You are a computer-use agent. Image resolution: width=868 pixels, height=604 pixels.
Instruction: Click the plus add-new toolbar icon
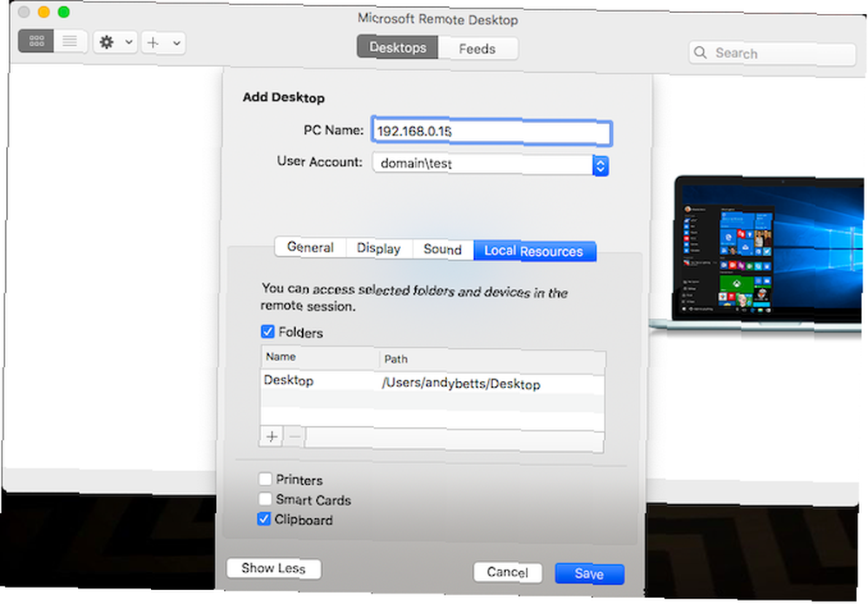[154, 43]
